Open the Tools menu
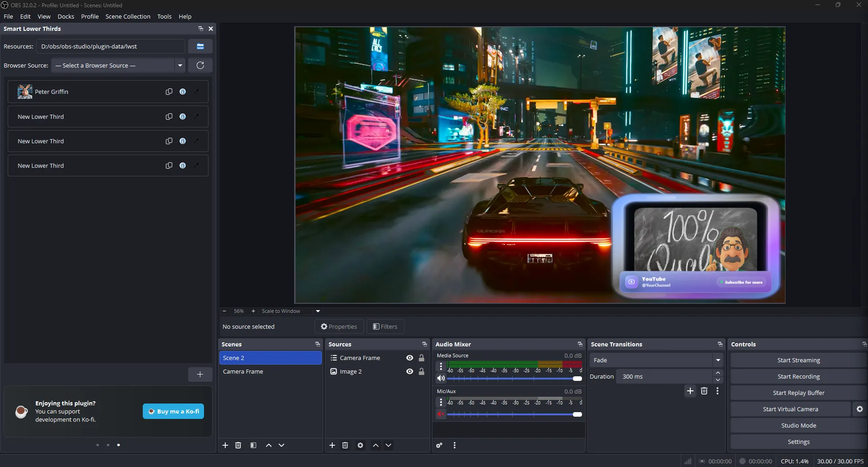This screenshot has height=467, width=868. 164,16
